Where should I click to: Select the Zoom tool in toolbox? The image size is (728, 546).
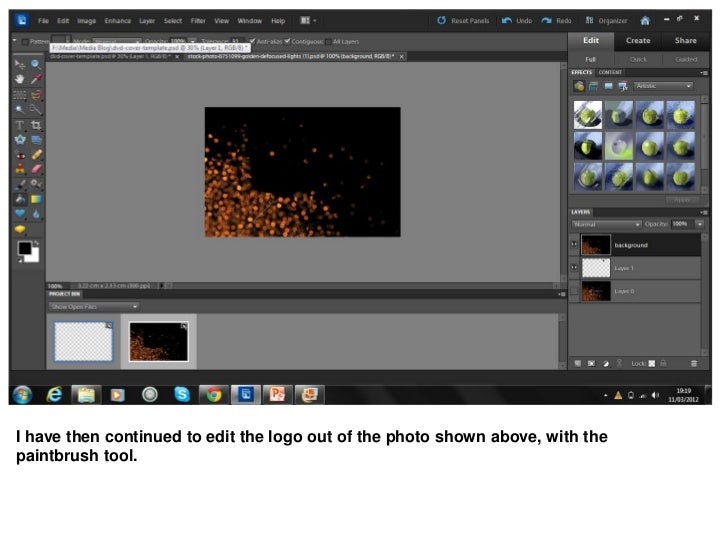[x=36, y=64]
